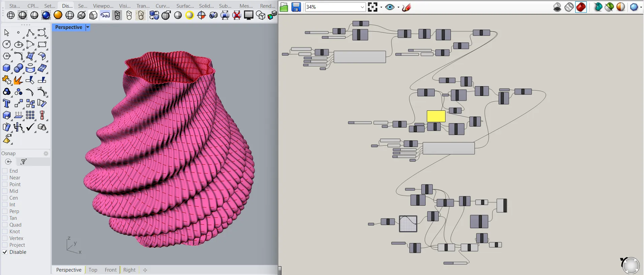Click the red shaded preview mode icon

[x=581, y=7]
